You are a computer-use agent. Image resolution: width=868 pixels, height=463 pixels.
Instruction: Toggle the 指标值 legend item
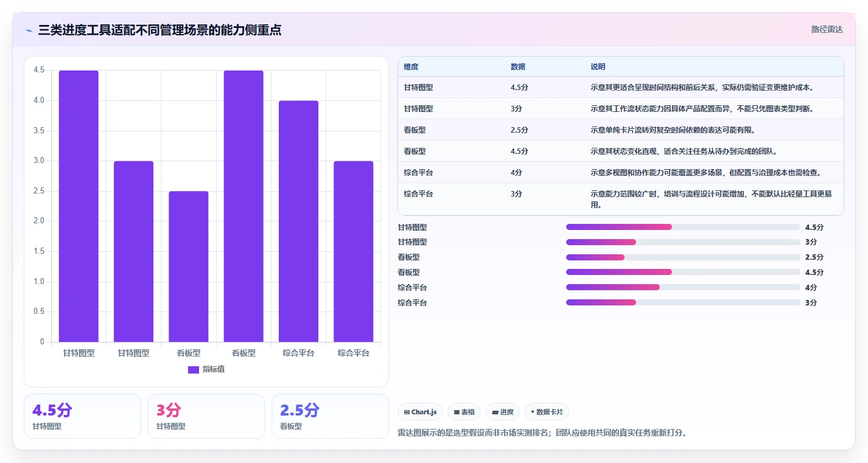[206, 369]
